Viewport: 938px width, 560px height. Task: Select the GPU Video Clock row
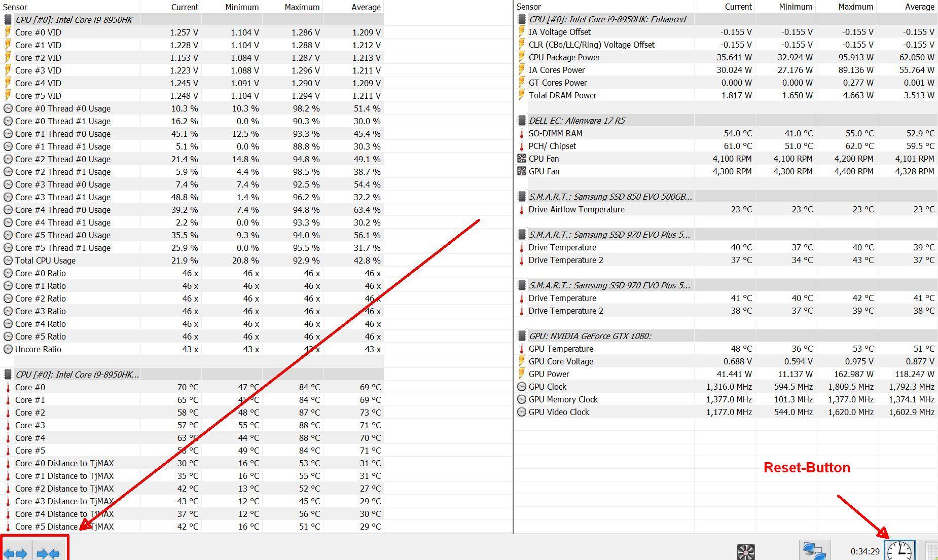tap(726, 412)
